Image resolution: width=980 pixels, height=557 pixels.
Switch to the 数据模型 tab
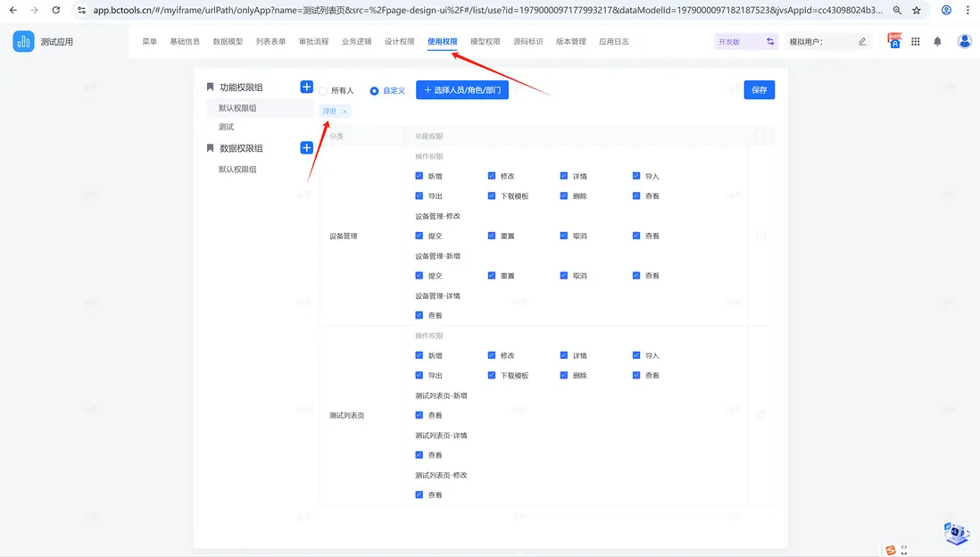(228, 41)
